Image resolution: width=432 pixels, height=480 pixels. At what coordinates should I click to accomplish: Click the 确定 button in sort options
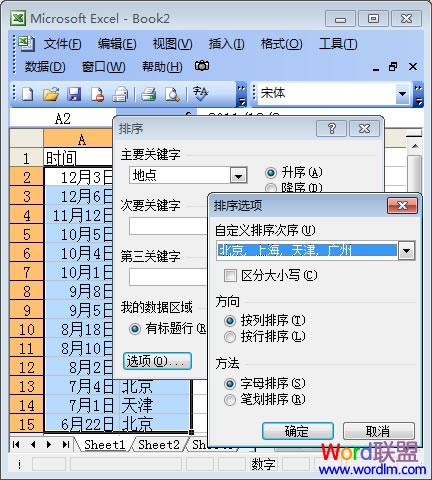click(x=298, y=431)
